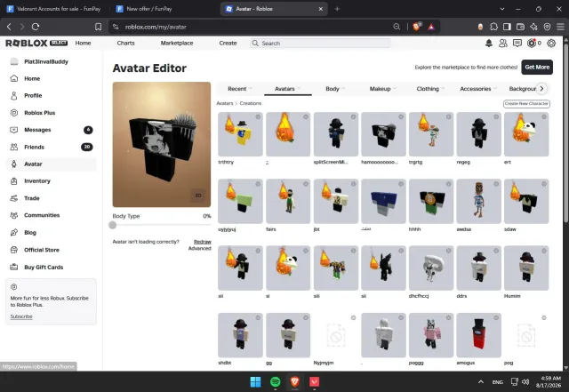Screen dimensions: 569x392
Task: Open the Robux balance icon
Action: tap(532, 44)
